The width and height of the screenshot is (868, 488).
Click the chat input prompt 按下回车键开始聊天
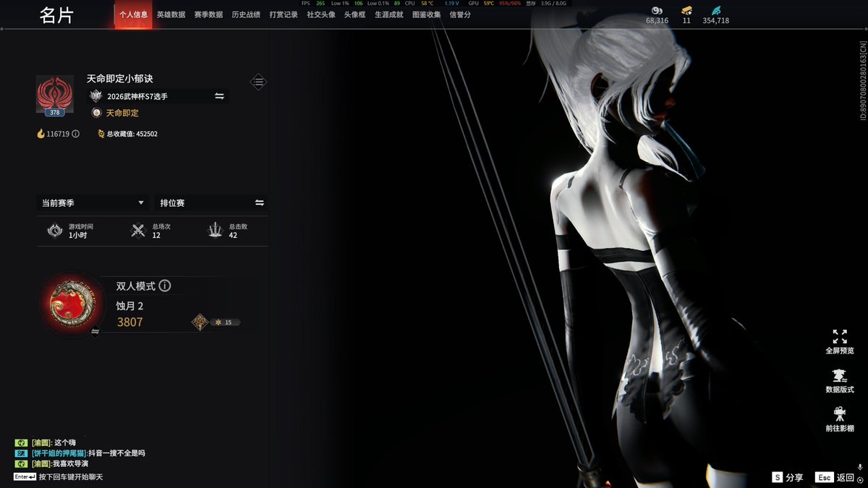[71, 477]
